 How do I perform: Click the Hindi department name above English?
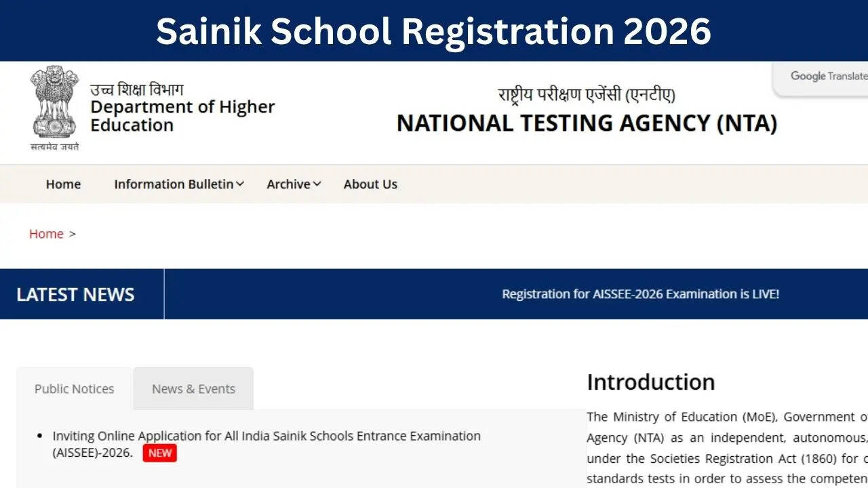point(136,89)
